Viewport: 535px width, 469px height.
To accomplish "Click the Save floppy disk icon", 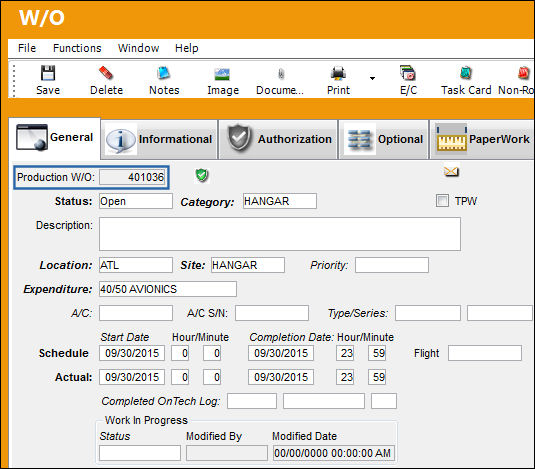I will point(48,73).
